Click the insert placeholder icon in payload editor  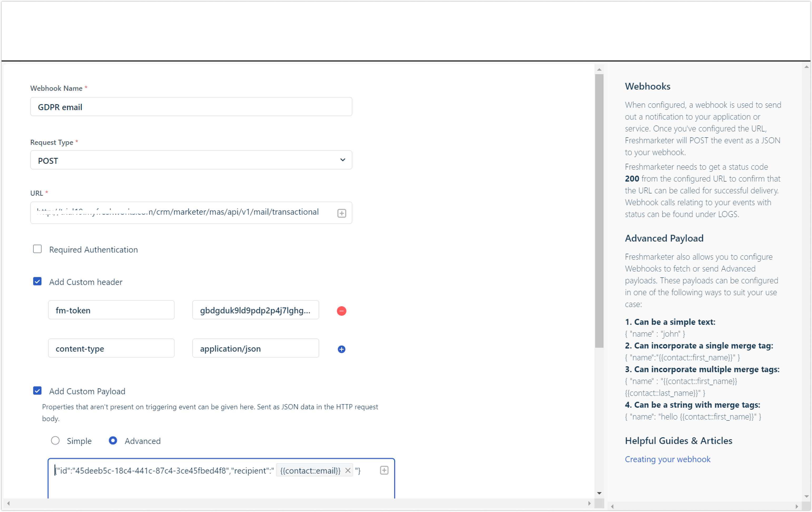384,470
